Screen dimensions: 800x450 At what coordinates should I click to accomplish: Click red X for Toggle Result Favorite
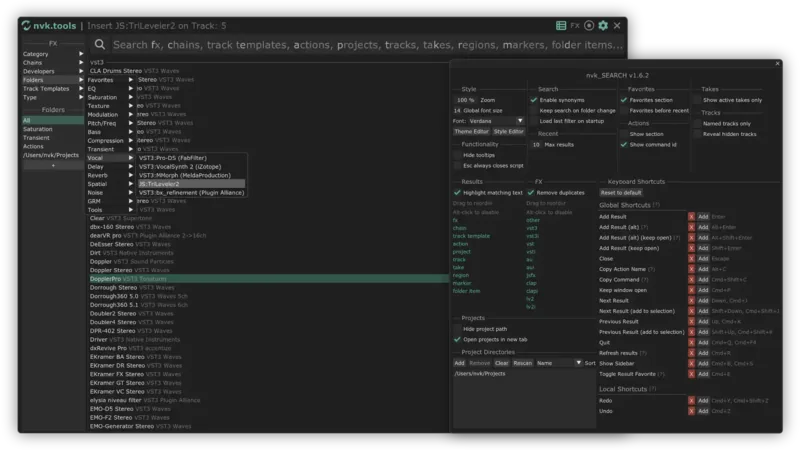[x=691, y=374]
